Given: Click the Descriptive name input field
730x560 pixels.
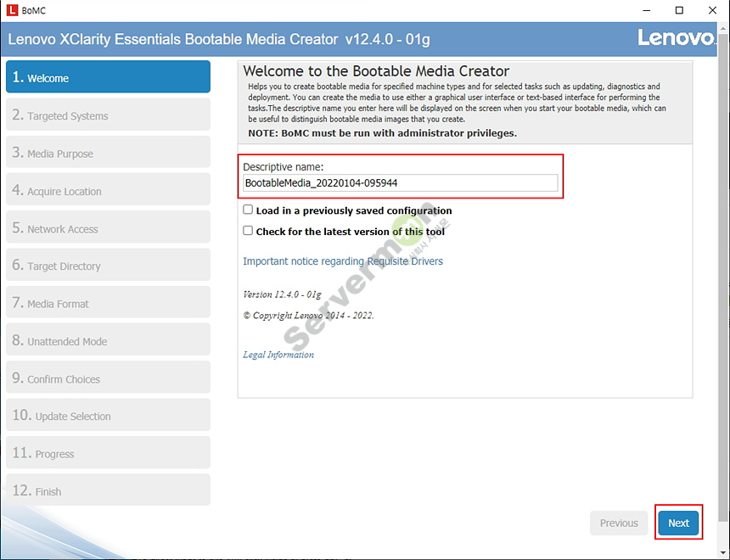Looking at the screenshot, I should coord(401,183).
